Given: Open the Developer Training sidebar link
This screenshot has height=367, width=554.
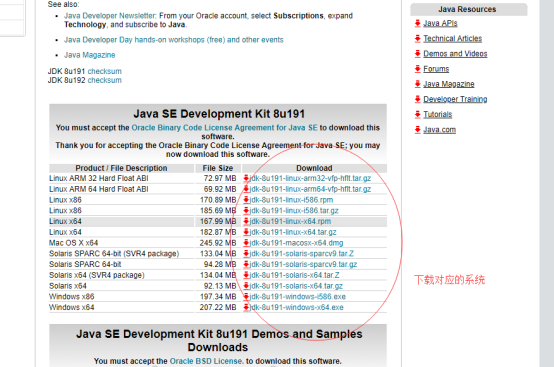Looking at the screenshot, I should 455,99.
